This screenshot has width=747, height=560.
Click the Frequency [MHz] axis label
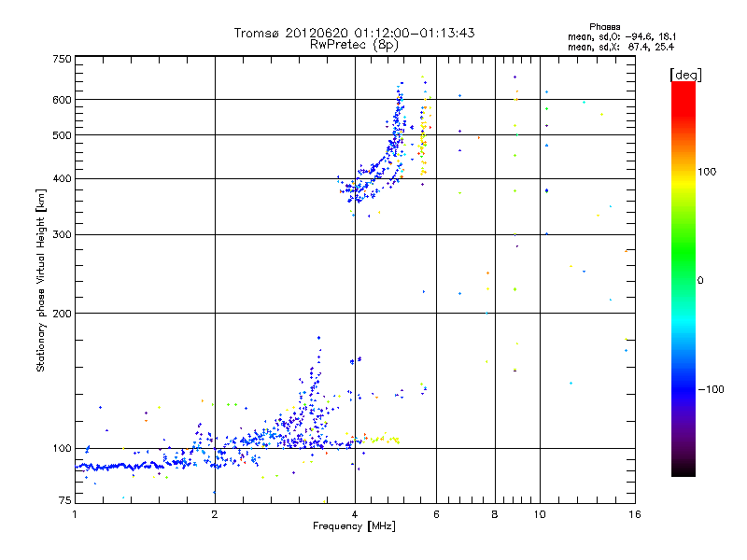pos(354,527)
